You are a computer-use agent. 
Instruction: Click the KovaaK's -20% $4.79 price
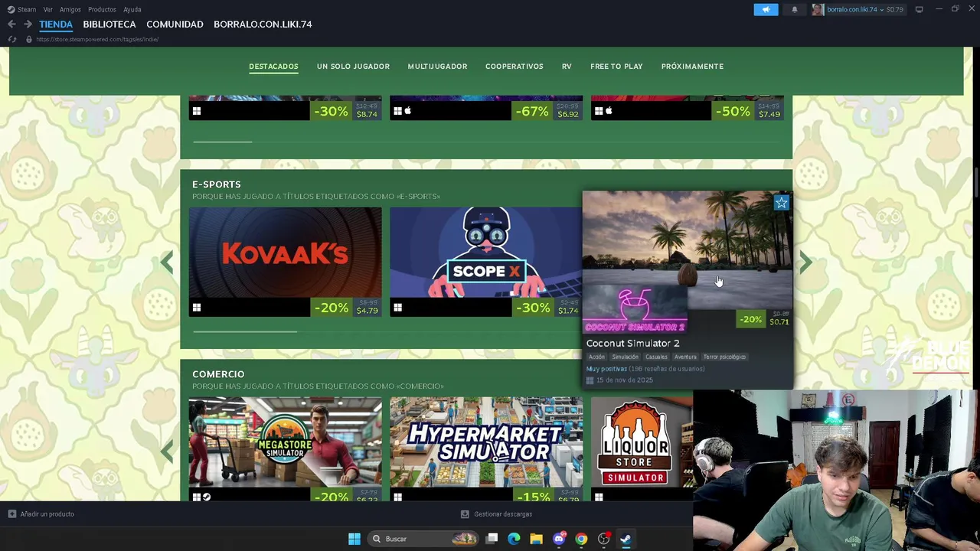tap(346, 308)
